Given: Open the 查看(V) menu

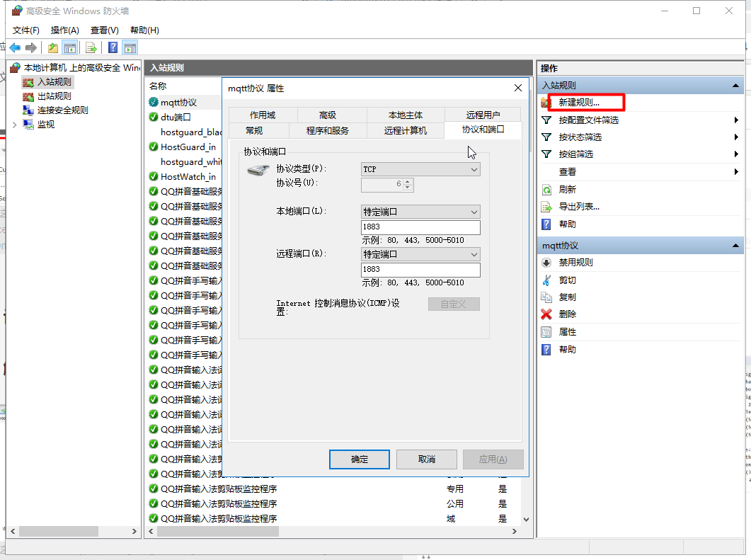Looking at the screenshot, I should click(105, 30).
